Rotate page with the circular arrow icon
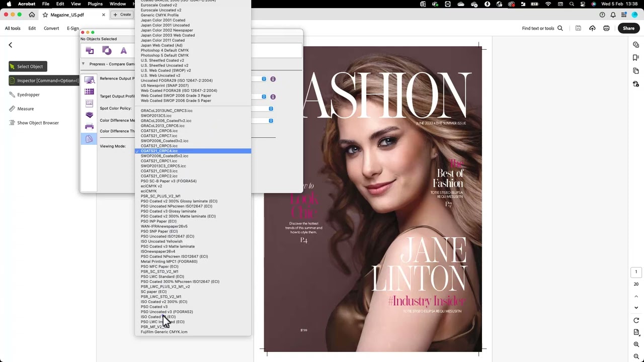The image size is (644, 362). point(636,320)
